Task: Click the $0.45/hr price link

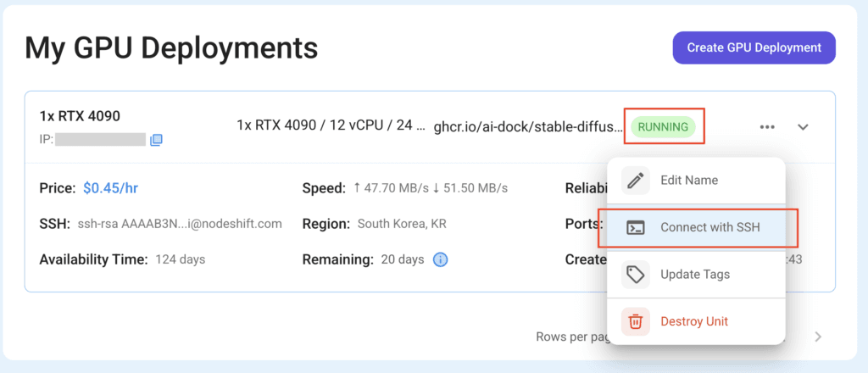Action: (x=111, y=188)
